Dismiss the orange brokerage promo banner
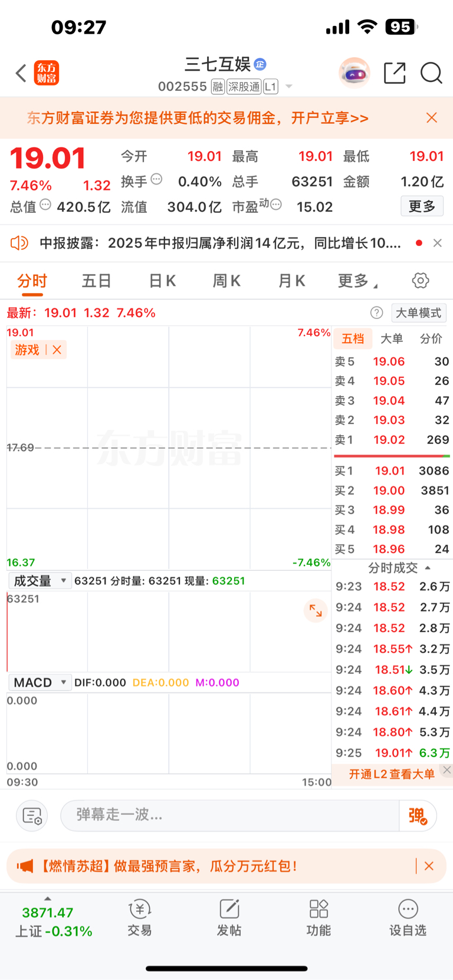This screenshot has width=453, height=980. [432, 118]
